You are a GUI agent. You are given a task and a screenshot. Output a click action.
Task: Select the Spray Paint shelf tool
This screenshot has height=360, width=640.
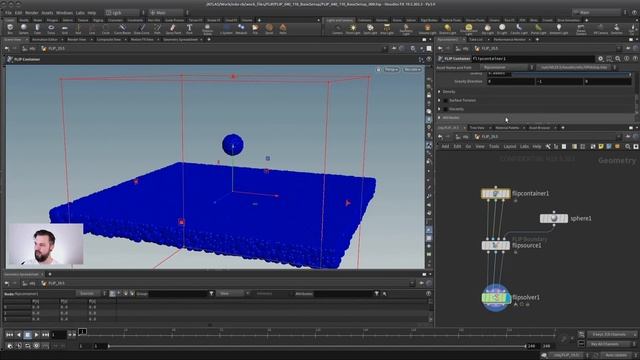pos(173,29)
